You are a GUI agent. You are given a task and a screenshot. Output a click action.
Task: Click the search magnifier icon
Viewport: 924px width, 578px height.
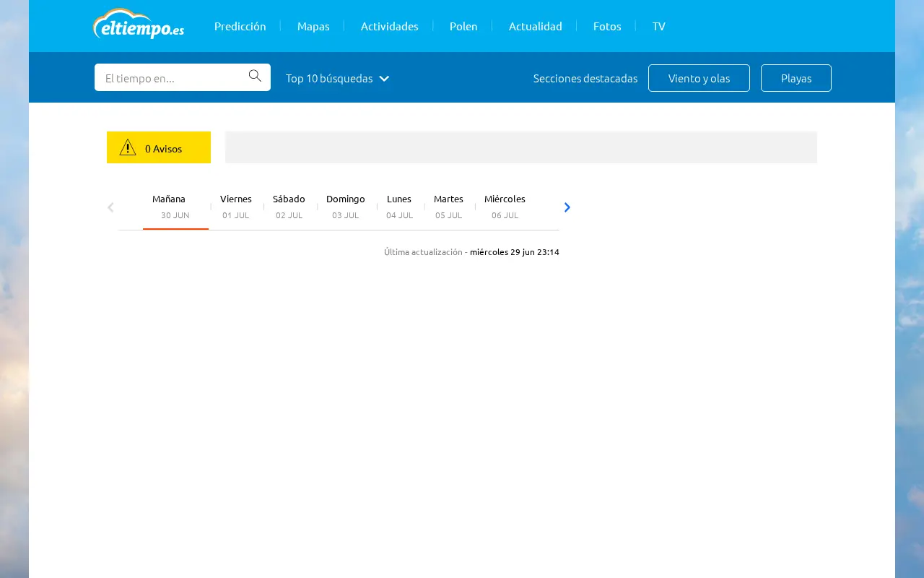(x=255, y=76)
